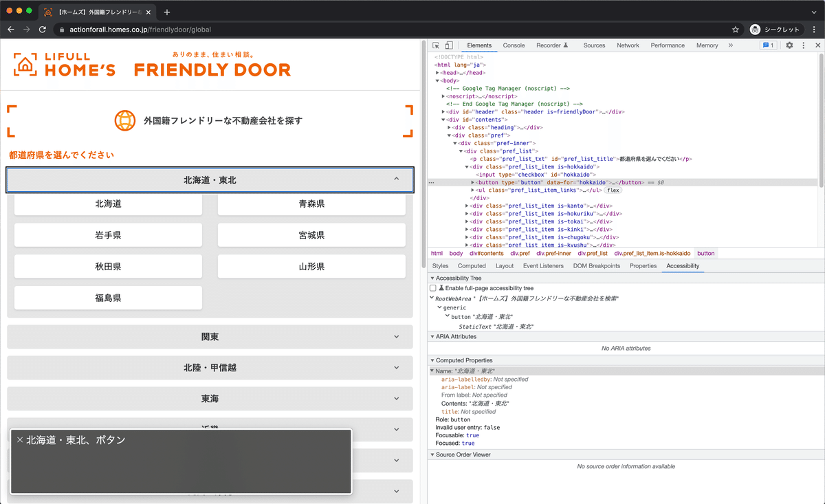Open Chrome's three-dot menu
The width and height of the screenshot is (825, 504).
tap(815, 30)
